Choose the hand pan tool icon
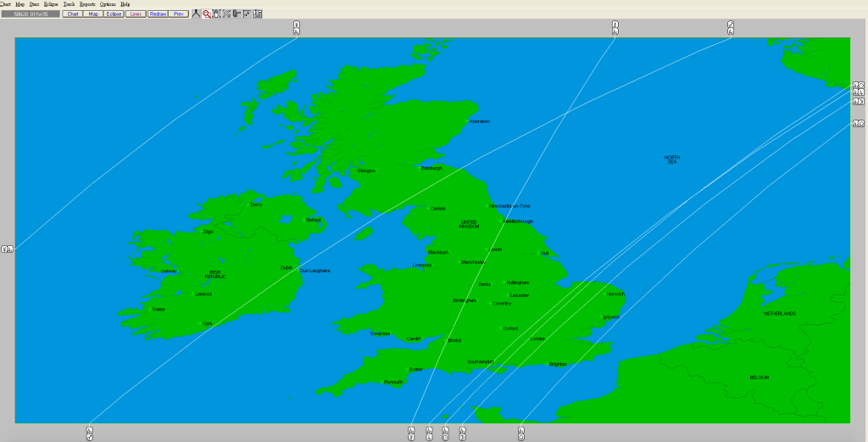The height and width of the screenshot is (442, 868). (x=216, y=14)
